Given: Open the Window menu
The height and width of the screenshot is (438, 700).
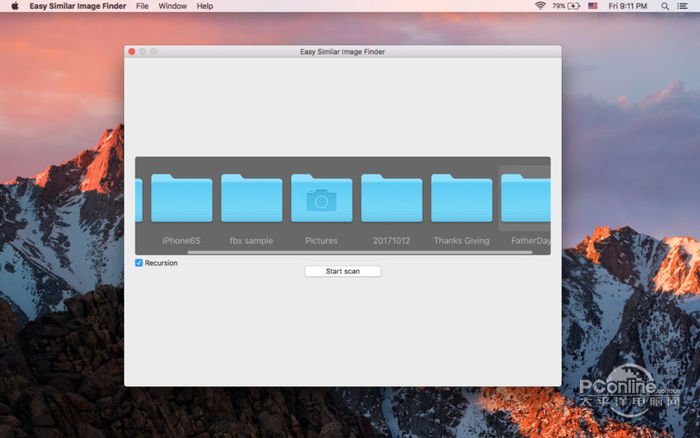Looking at the screenshot, I should coord(172,6).
